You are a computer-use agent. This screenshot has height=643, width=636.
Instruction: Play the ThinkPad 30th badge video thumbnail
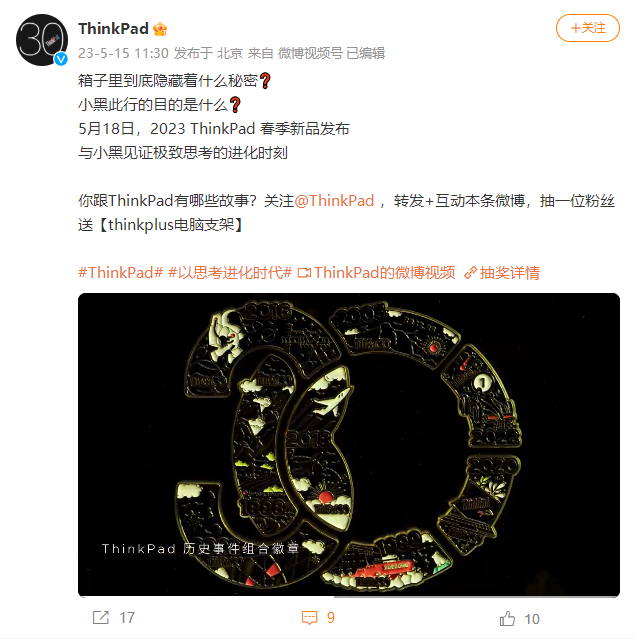(349, 445)
